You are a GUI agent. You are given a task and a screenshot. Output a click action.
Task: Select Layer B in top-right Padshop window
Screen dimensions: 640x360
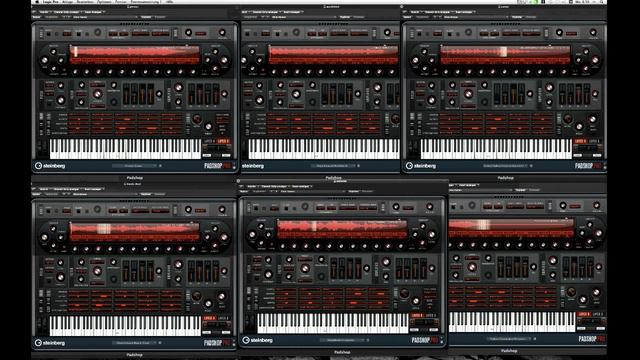tap(594, 141)
